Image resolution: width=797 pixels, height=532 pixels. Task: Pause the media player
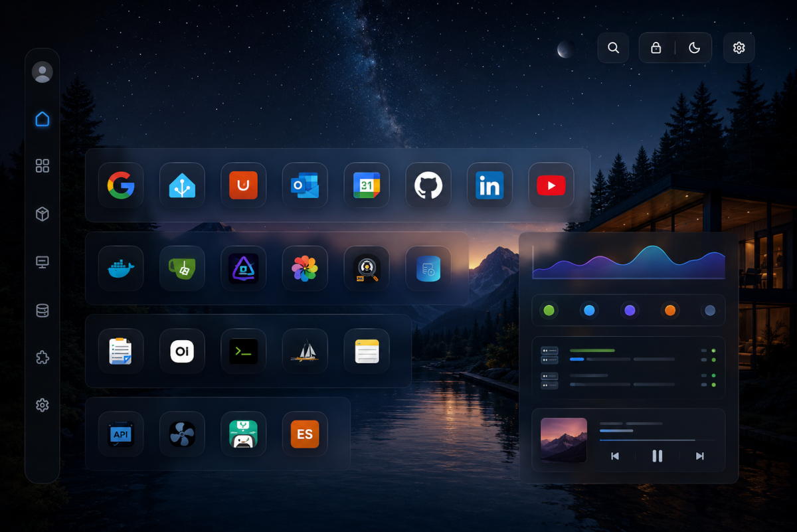tap(658, 456)
